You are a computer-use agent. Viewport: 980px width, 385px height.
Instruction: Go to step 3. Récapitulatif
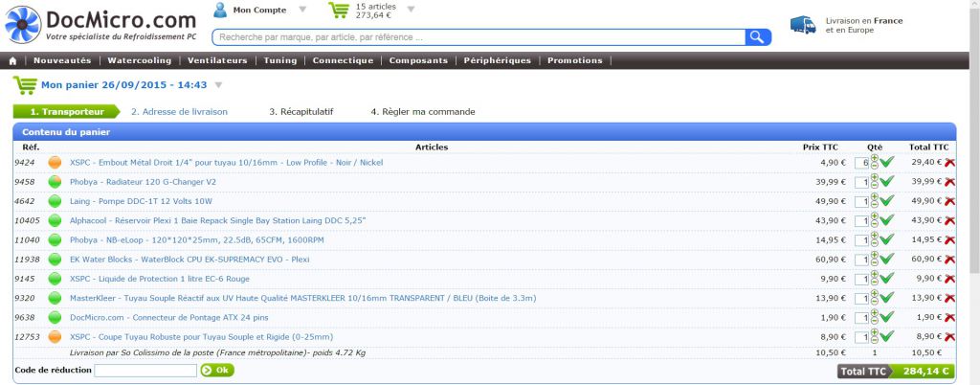301,112
